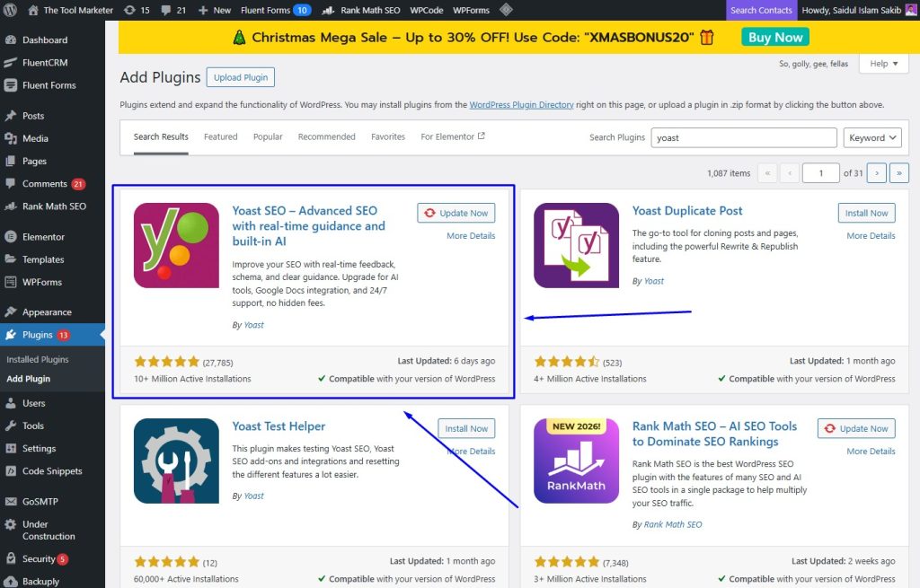Screen dimensions: 920x588
Task: Open For Elementor external tab
Action: coord(453,136)
